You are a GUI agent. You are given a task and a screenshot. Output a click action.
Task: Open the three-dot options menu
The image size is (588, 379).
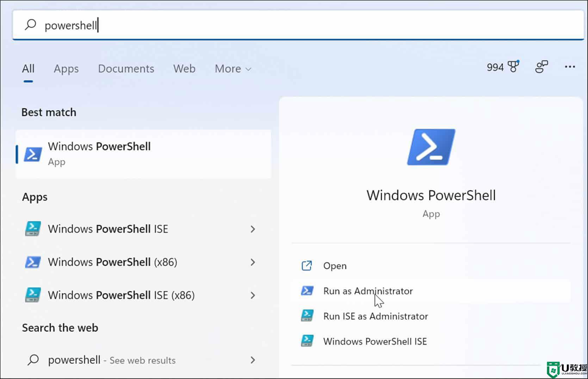[x=570, y=67]
